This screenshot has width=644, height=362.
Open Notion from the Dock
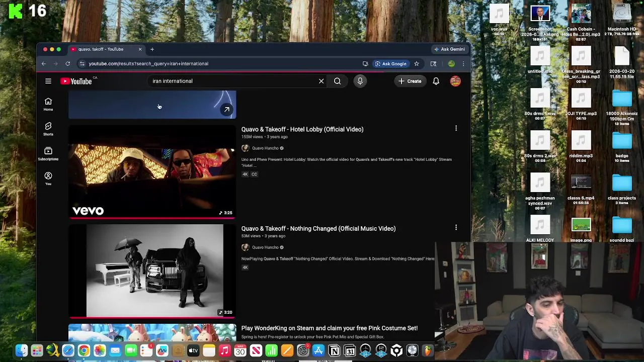click(334, 350)
